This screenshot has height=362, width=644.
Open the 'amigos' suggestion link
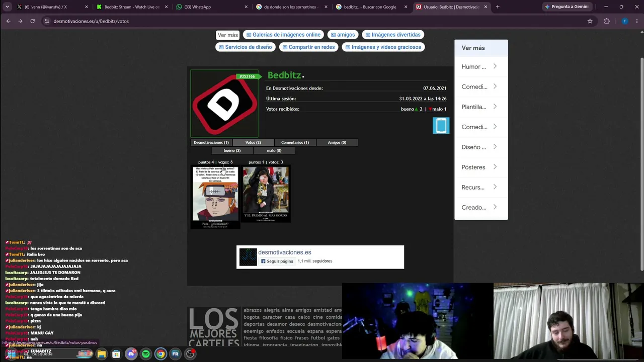(343, 35)
